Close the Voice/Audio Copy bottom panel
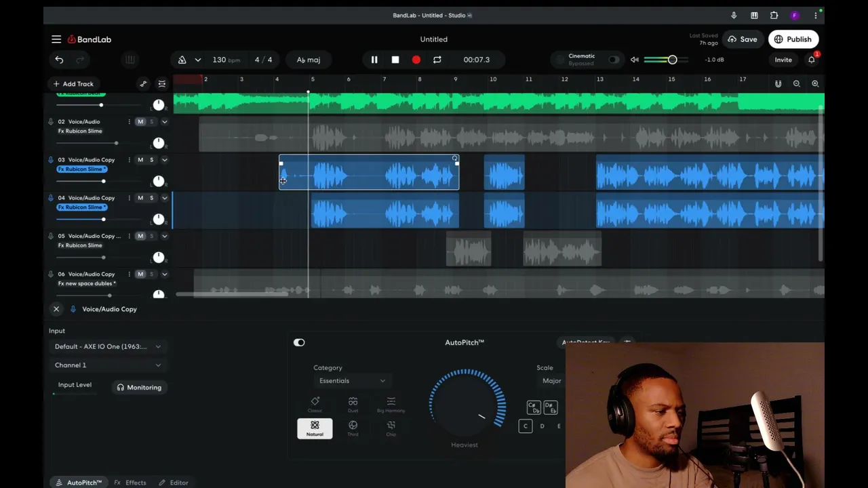This screenshot has height=488, width=868. point(56,309)
